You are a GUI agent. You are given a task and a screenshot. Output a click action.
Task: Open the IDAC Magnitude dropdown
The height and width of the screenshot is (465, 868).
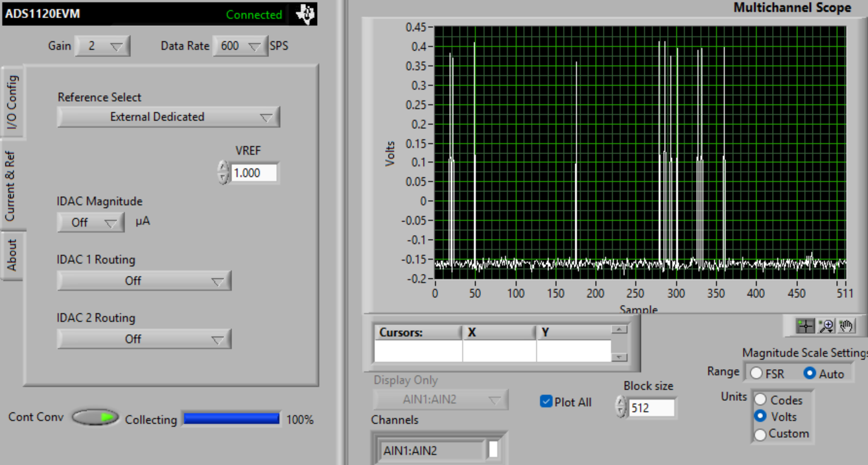coord(91,222)
